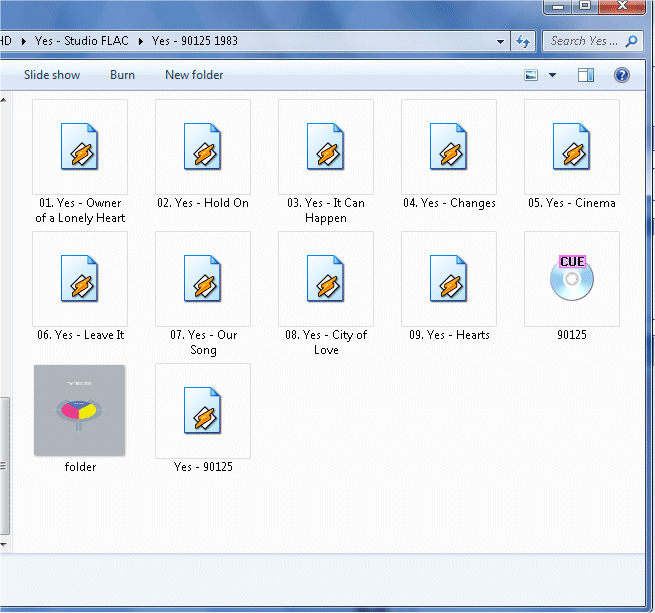
Task: Click Slide show in the toolbar
Action: [52, 75]
